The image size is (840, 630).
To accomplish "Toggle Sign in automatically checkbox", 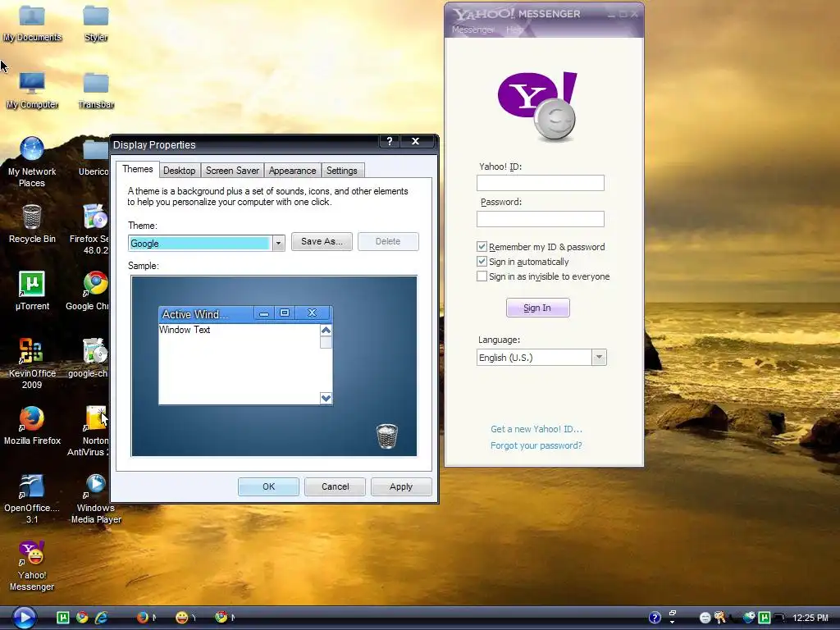I will [482, 262].
